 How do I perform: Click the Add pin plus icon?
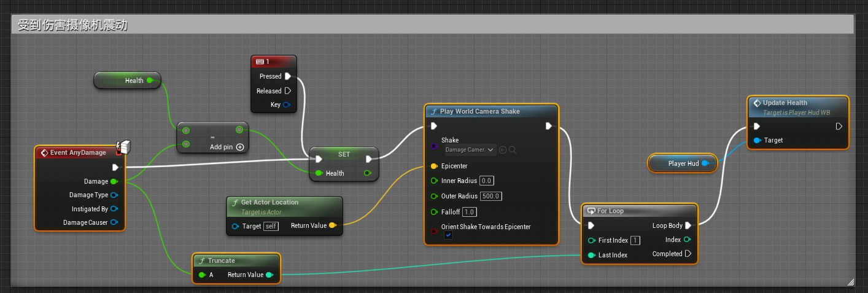coord(240,147)
